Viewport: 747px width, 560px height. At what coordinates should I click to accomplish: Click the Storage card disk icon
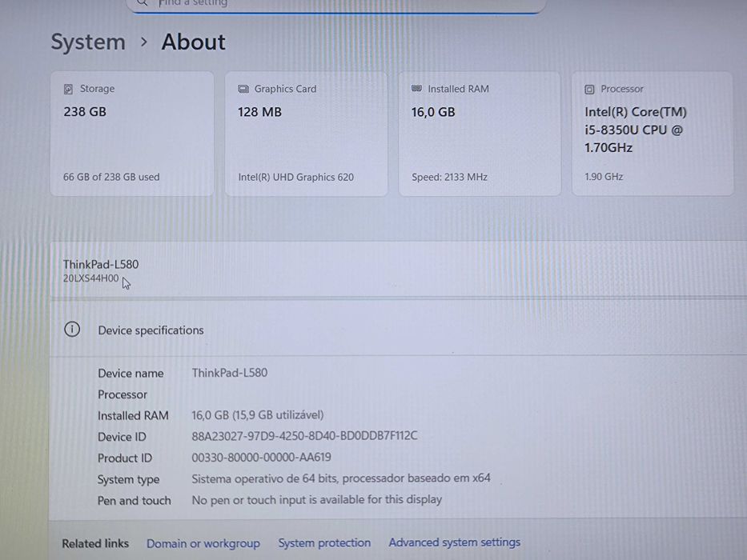pyautogui.click(x=69, y=89)
